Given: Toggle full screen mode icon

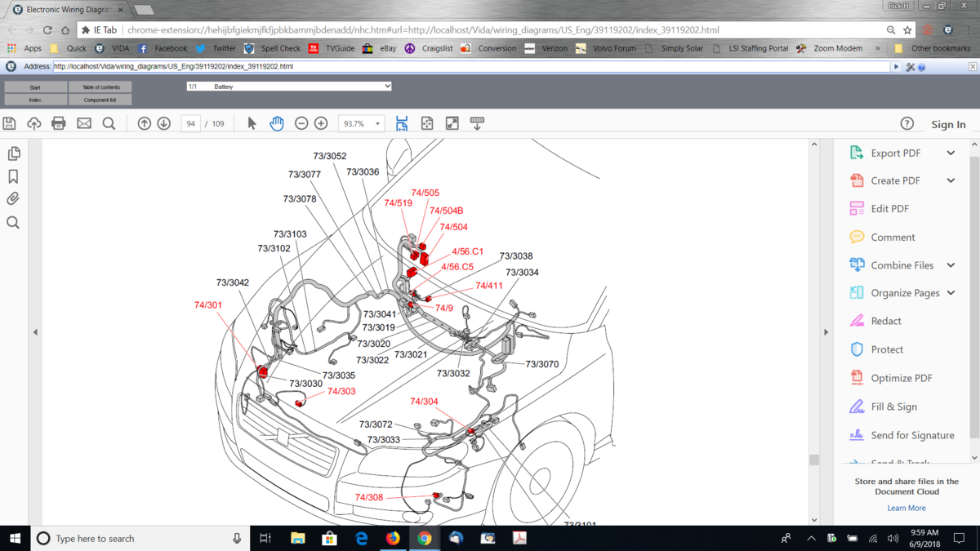Looking at the screenshot, I should [x=452, y=123].
